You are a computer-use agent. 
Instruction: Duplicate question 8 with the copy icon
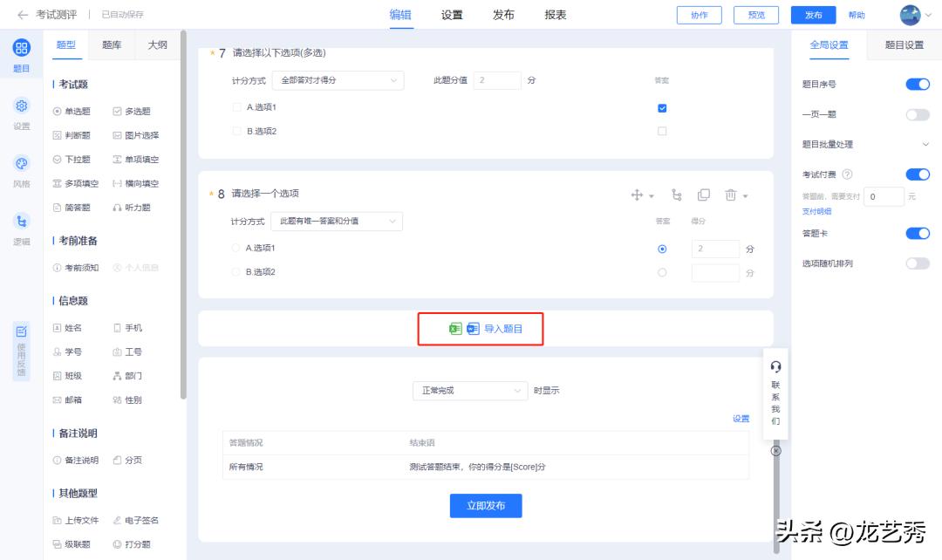point(702,193)
